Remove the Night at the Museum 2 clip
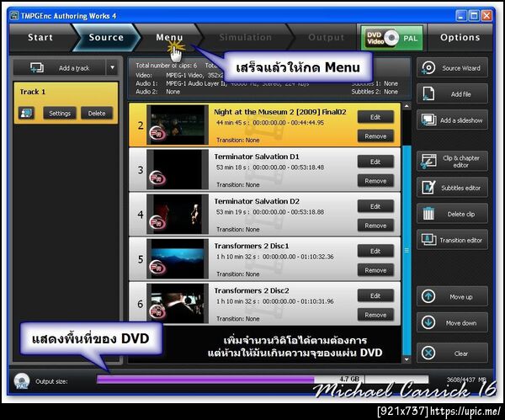Image resolution: width=505 pixels, height=420 pixels. [375, 136]
